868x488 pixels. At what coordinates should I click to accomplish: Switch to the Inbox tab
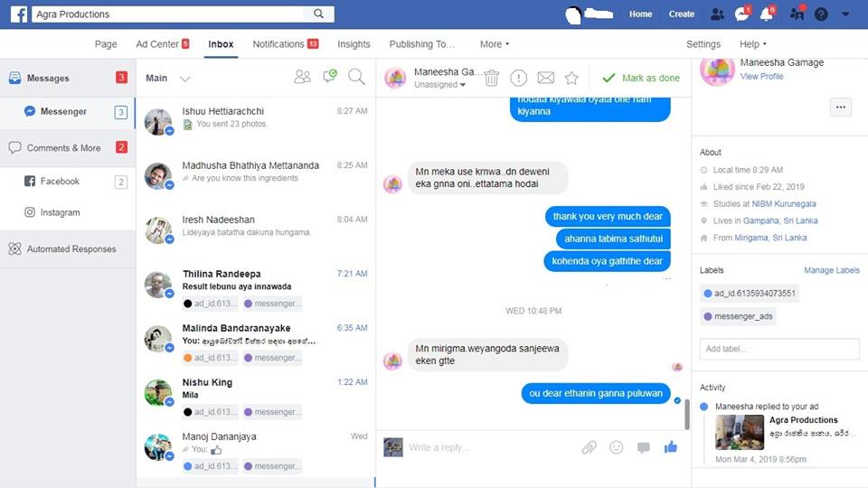221,44
